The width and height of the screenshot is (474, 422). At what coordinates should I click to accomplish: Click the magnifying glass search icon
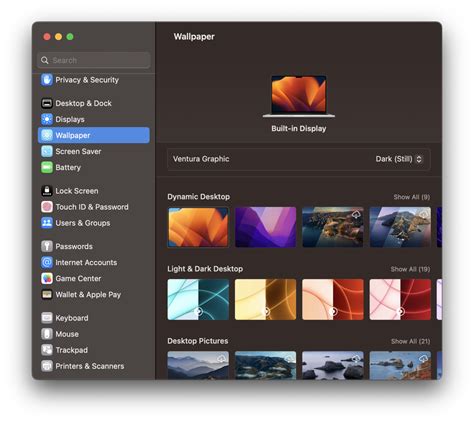coord(45,60)
